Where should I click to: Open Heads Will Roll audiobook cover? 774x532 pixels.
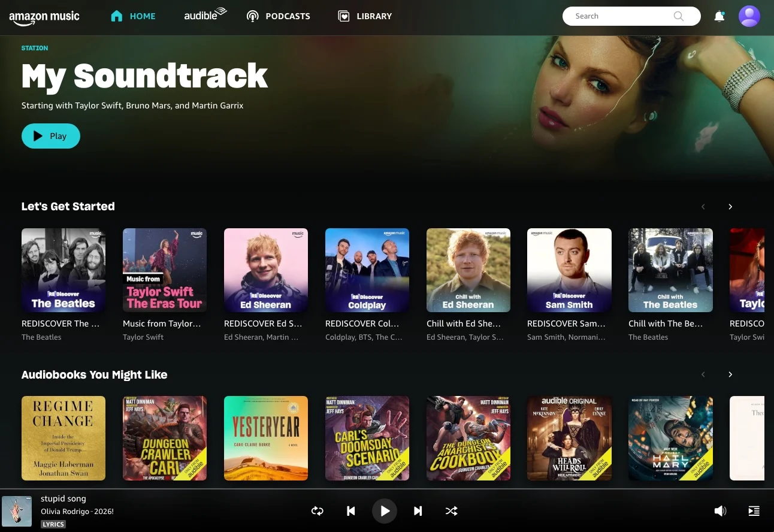point(569,438)
